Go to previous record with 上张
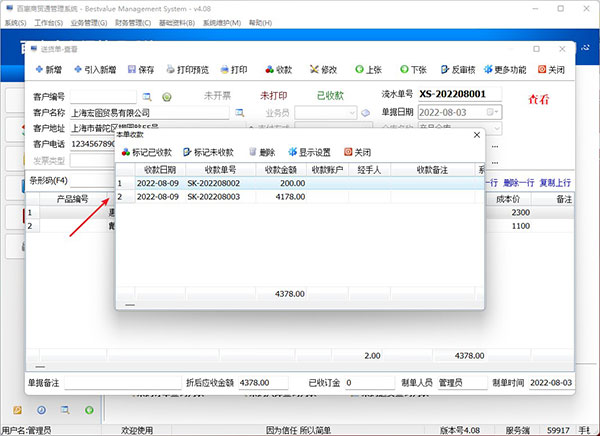Screen dimensions: 600x436 pyautogui.click(x=368, y=70)
